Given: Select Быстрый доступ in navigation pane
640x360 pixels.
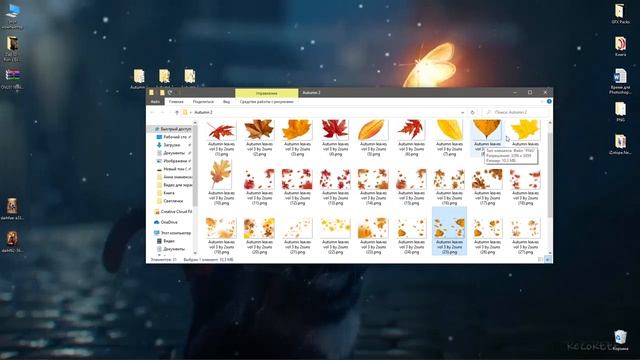Looking at the screenshot, I should (x=172, y=129).
